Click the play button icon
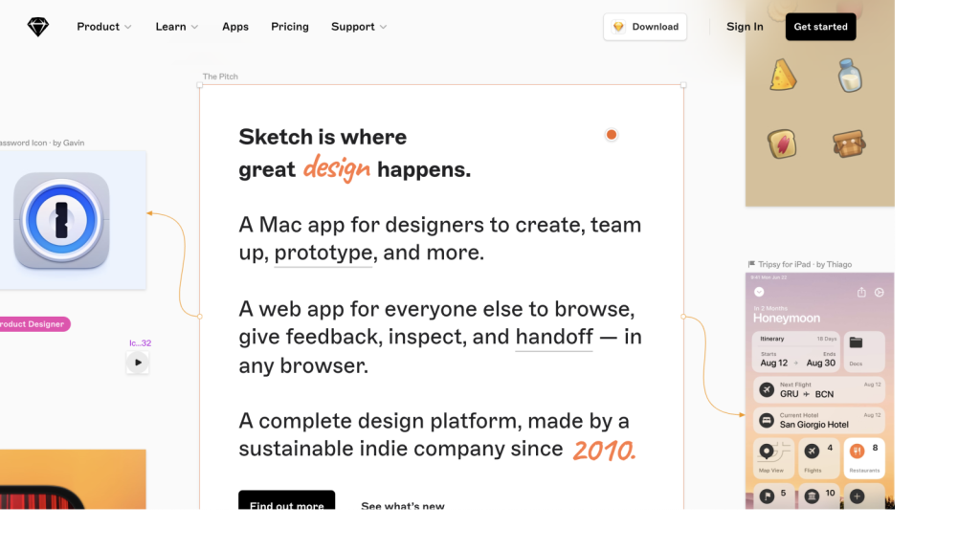The image size is (980, 551). [x=138, y=363]
